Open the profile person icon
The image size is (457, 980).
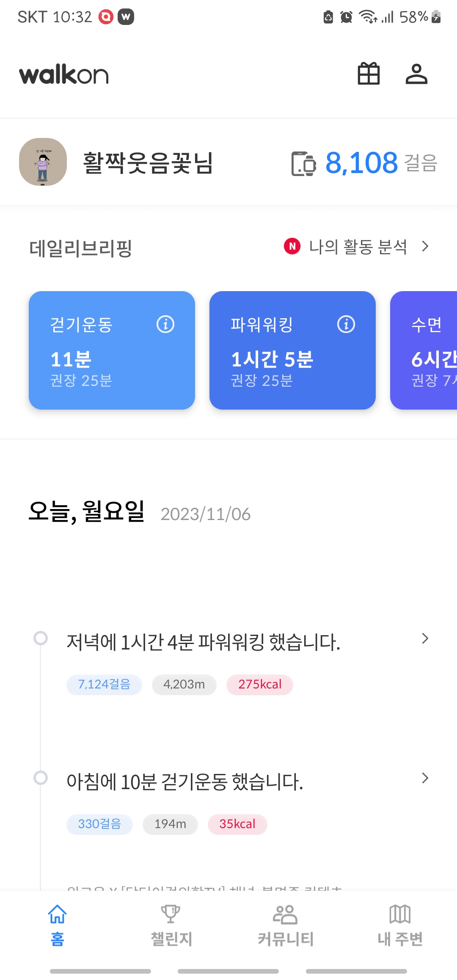(x=416, y=74)
